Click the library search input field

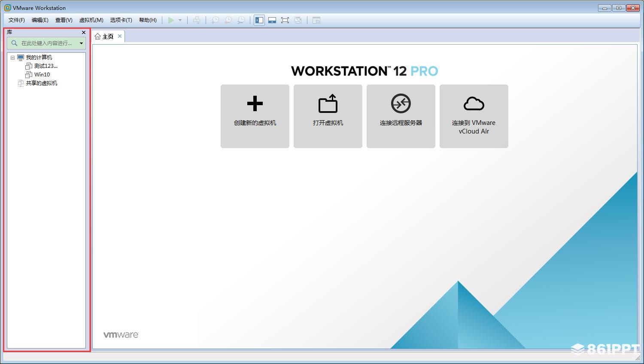(x=46, y=43)
